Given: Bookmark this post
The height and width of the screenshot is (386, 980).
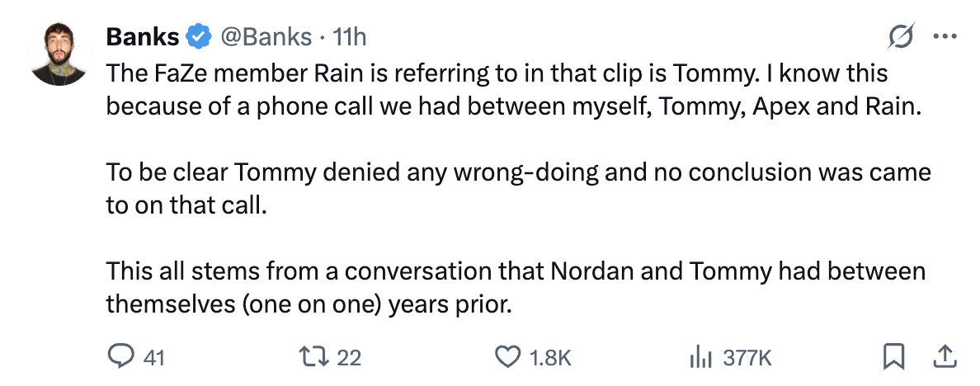Looking at the screenshot, I should tap(893, 356).
